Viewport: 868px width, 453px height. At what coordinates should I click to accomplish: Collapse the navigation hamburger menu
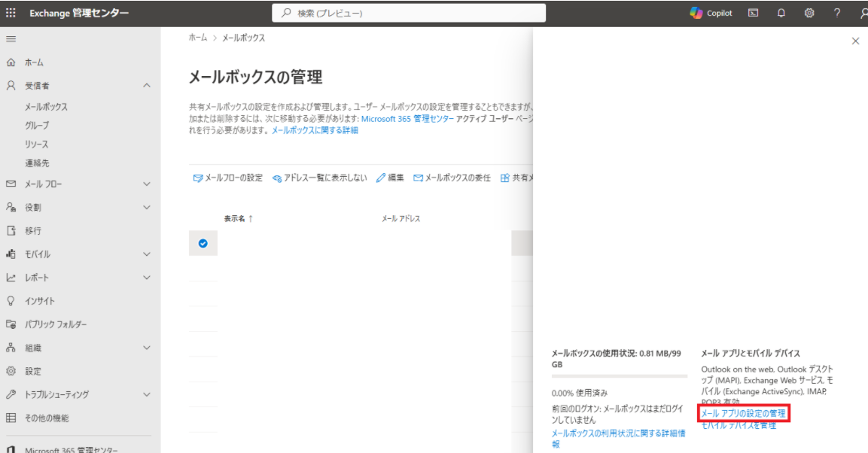click(11, 38)
